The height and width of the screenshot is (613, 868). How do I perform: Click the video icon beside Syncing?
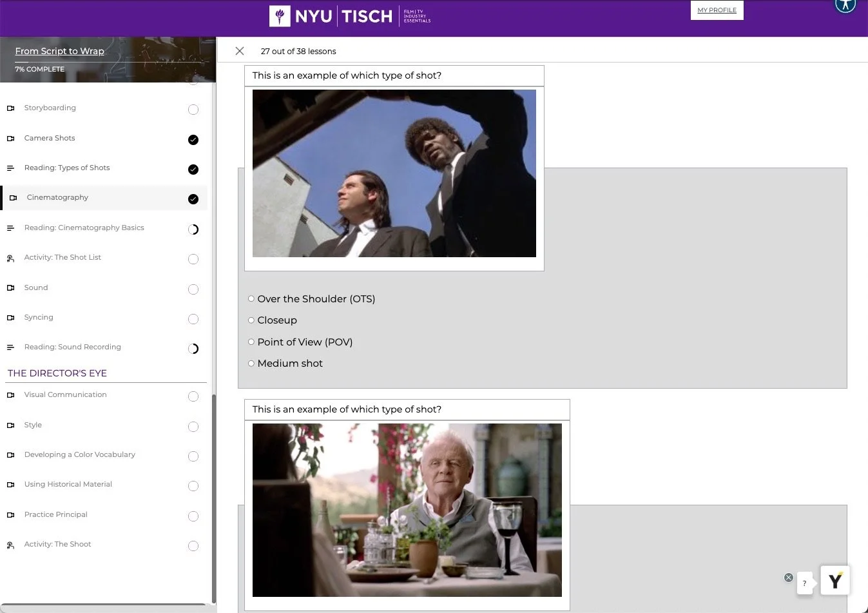(10, 318)
